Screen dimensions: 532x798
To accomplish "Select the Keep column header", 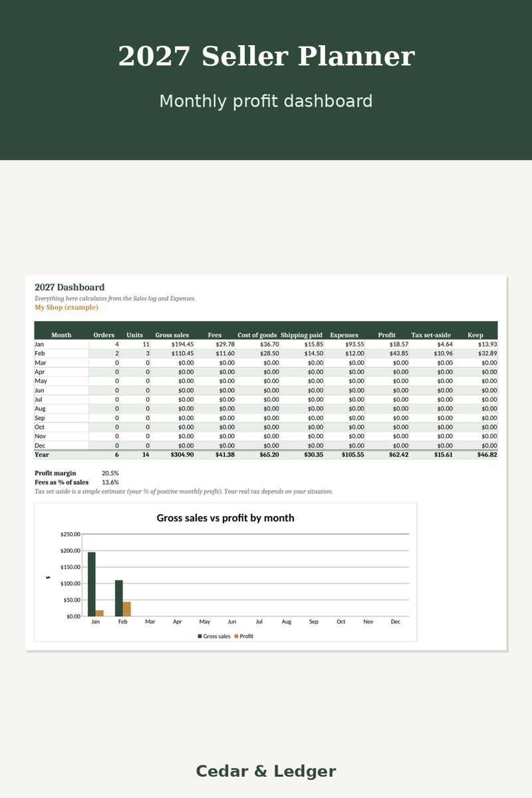I will tap(475, 335).
